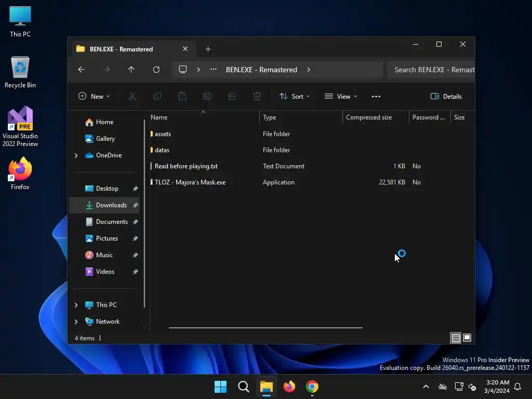The width and height of the screenshot is (532, 399).
Task: Click the Copy icon in toolbar
Action: (x=157, y=96)
